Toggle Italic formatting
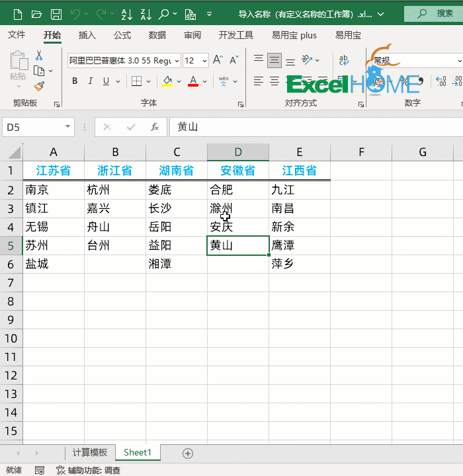Viewport: 463px width, 476px height. (x=90, y=81)
